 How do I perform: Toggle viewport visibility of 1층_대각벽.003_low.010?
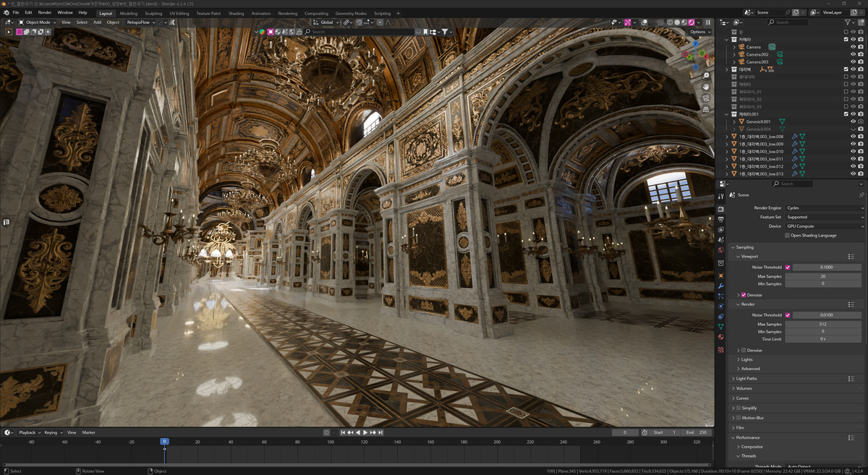(854, 152)
